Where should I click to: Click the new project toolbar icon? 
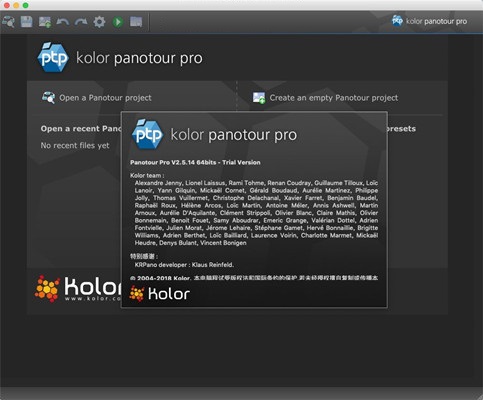pos(45,22)
